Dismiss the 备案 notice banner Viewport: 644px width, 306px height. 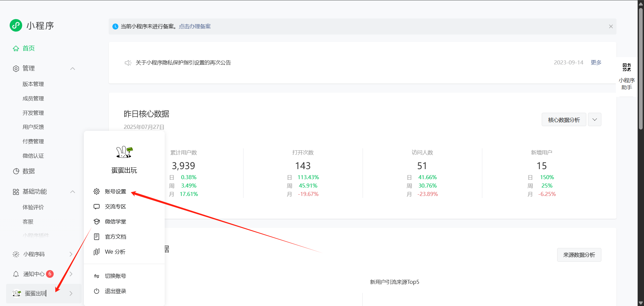click(611, 27)
